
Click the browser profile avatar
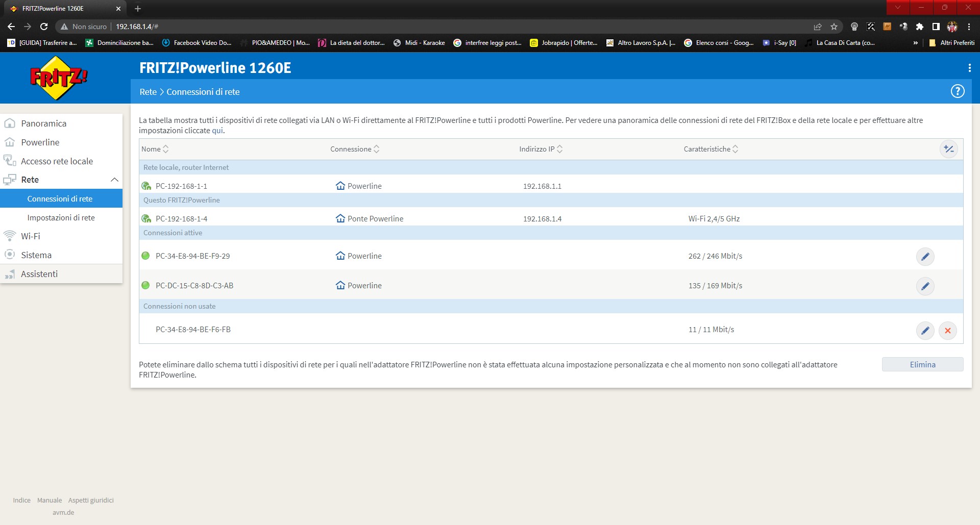click(x=952, y=27)
